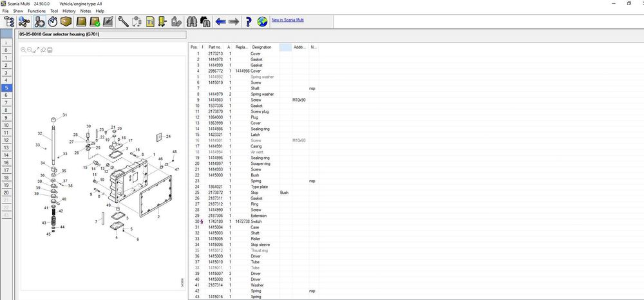644x300 pixels.
Task: Switch to side tab 10
Action: (x=6, y=125)
